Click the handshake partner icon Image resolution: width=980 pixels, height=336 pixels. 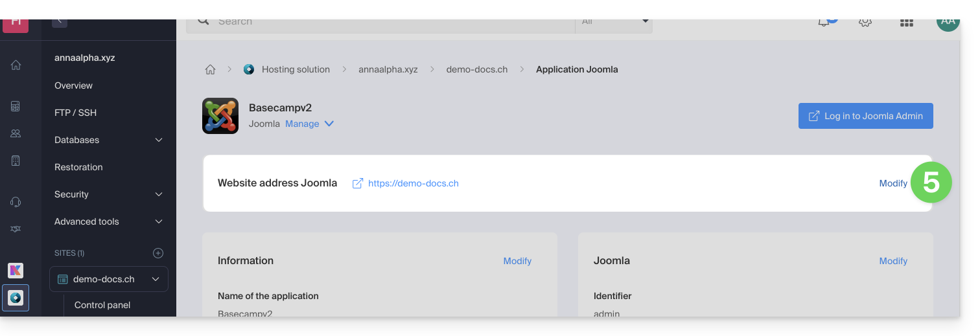[x=16, y=229]
